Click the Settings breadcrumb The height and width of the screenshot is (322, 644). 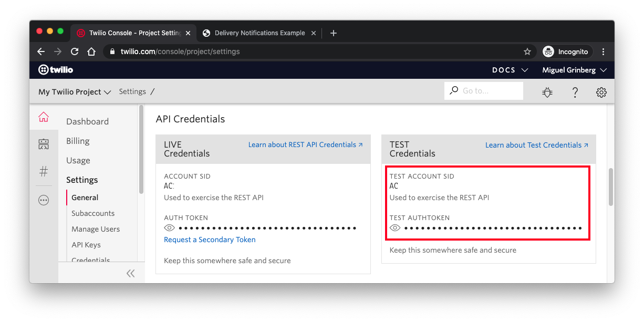pyautogui.click(x=132, y=91)
